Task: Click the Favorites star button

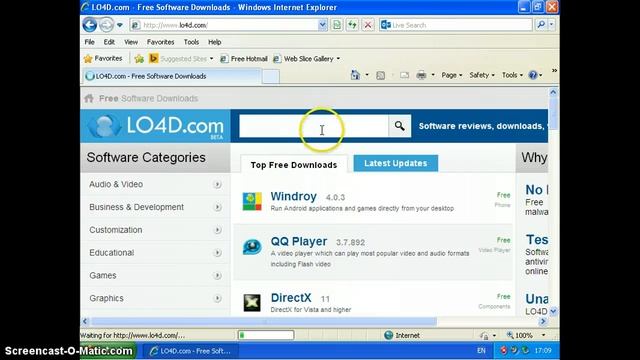Action: 103,59
